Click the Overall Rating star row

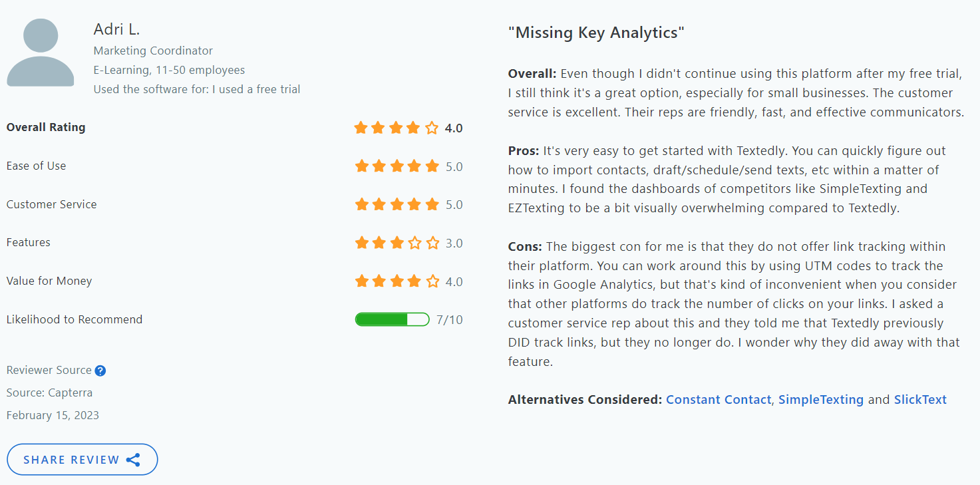point(397,128)
